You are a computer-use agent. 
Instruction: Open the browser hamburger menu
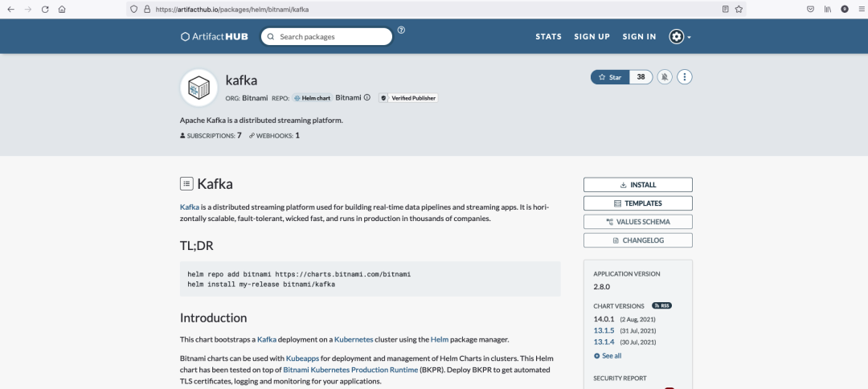click(860, 10)
